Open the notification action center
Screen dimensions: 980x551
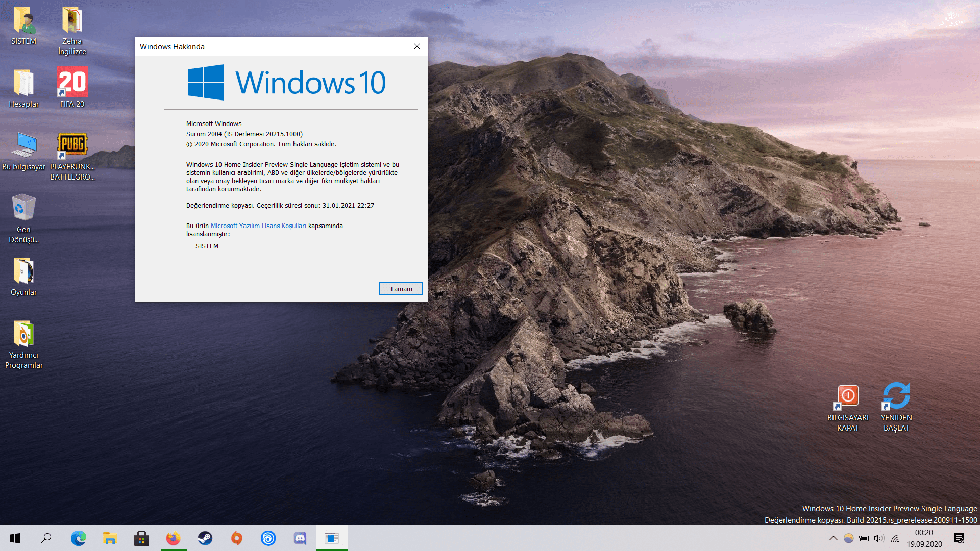(x=959, y=538)
